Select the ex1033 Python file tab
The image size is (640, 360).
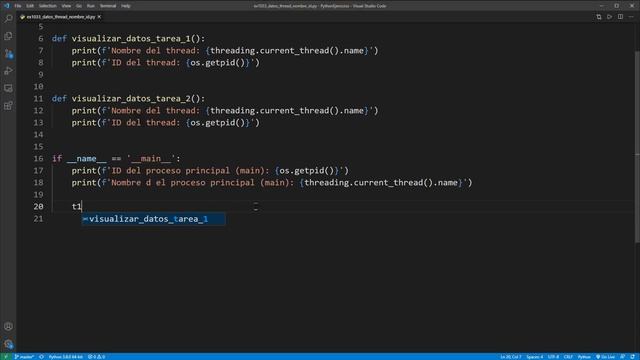coord(60,17)
